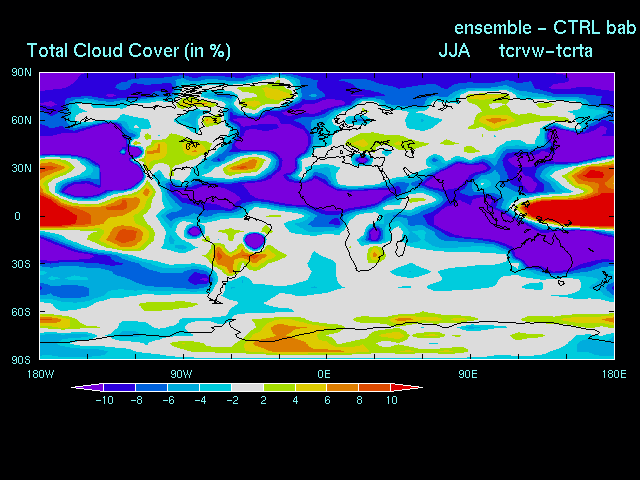Click the 30N latitude axis label
The width and height of the screenshot is (640, 480).
click(21, 168)
